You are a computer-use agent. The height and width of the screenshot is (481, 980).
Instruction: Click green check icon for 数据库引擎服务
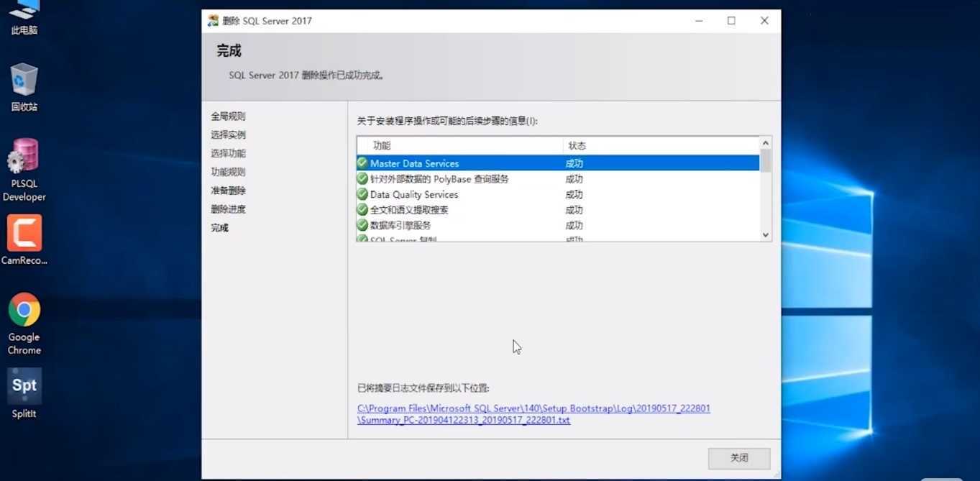click(x=362, y=225)
